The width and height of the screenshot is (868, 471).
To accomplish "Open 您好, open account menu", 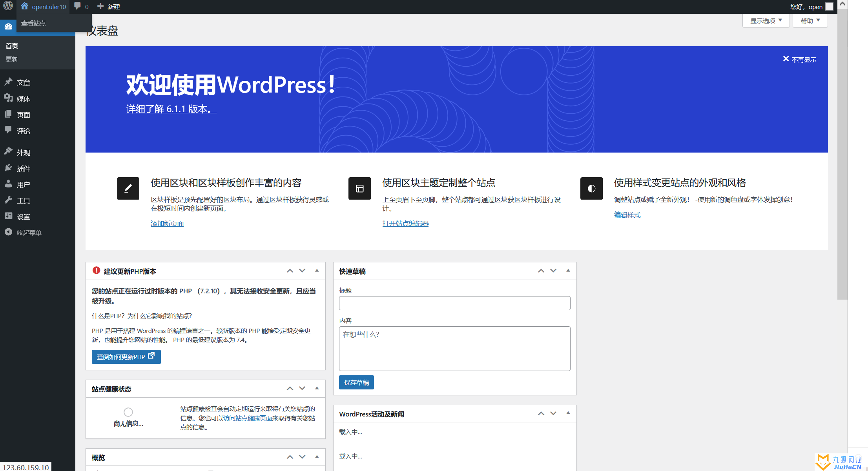I will tap(811, 7).
